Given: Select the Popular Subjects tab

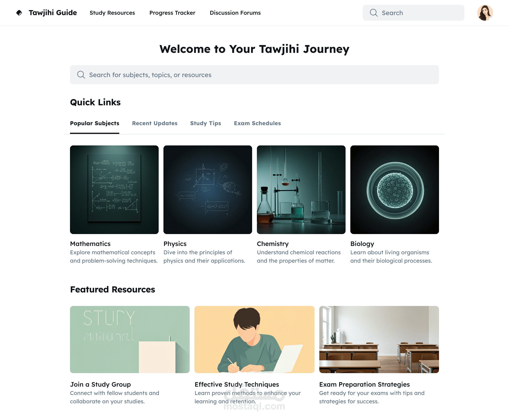Looking at the screenshot, I should coord(94,123).
